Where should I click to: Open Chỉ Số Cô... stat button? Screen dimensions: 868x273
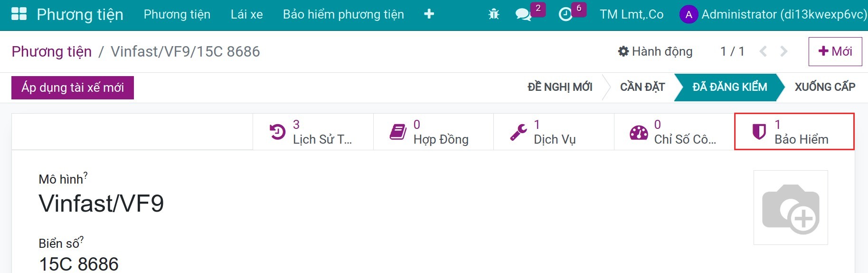click(674, 132)
